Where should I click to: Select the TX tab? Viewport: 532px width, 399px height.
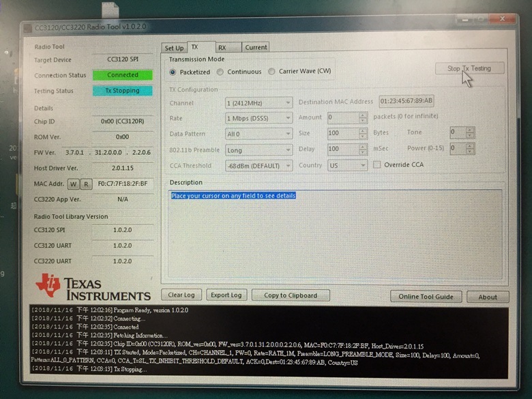(201, 47)
